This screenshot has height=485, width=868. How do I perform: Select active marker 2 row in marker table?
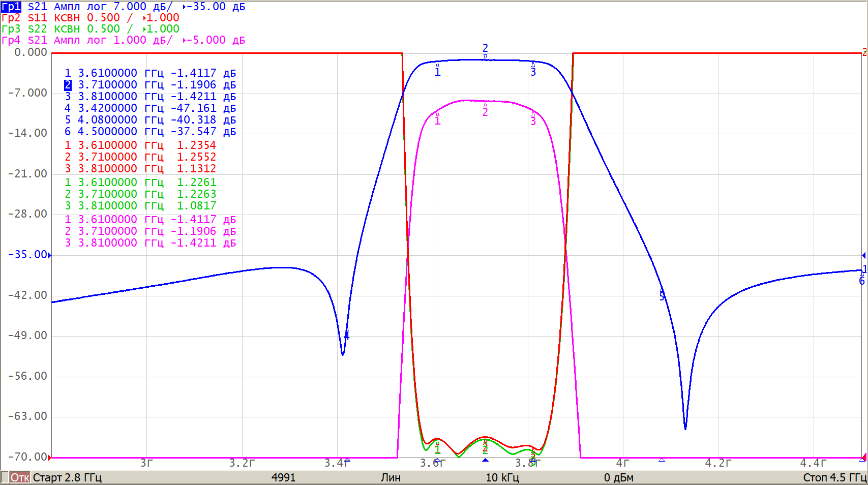(x=68, y=85)
